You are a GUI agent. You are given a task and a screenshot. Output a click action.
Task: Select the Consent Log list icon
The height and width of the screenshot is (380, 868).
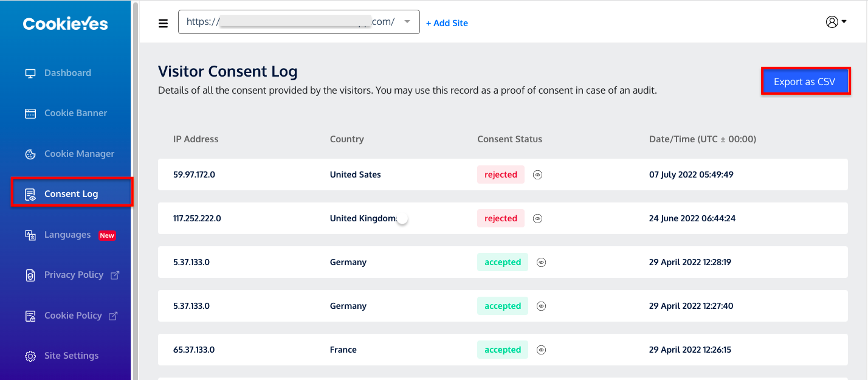tap(30, 194)
